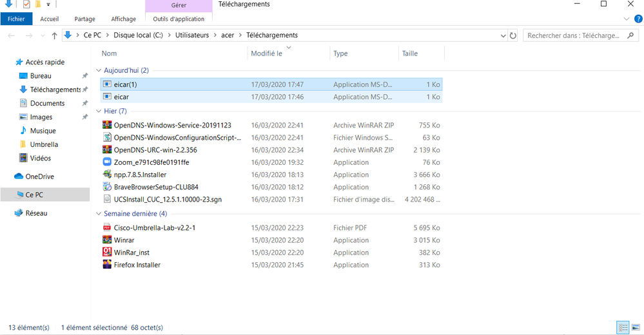This screenshot has width=644, height=335.
Task: Click the Gérer contextual tab
Action: 179,5
